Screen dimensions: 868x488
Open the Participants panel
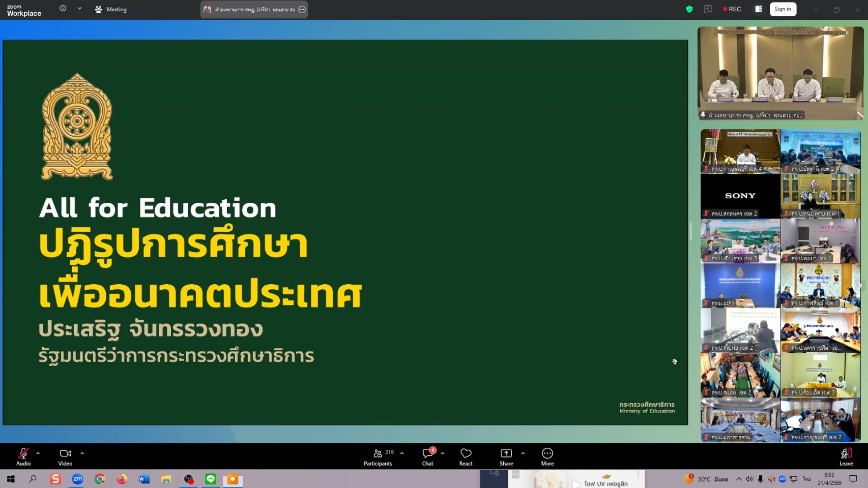click(378, 456)
